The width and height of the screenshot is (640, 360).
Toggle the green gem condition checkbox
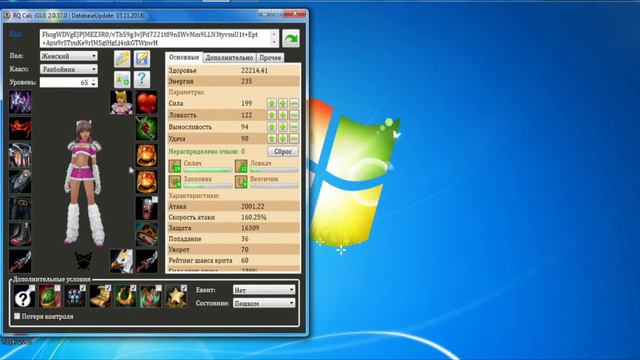pyautogui.click(x=58, y=288)
